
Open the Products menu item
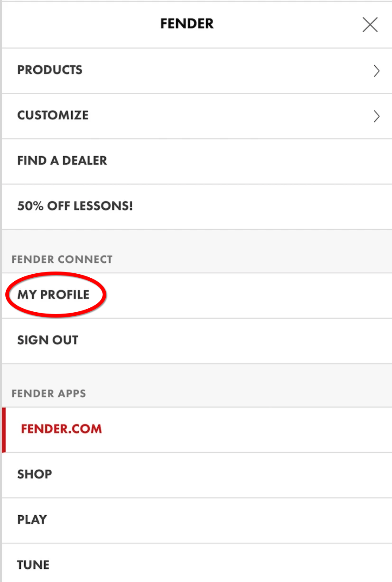pos(50,70)
